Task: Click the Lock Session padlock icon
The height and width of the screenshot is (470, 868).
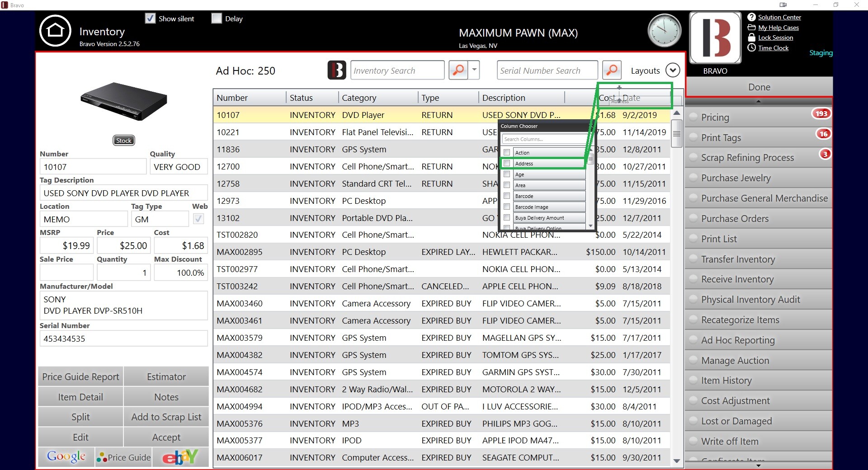Action: pos(751,38)
